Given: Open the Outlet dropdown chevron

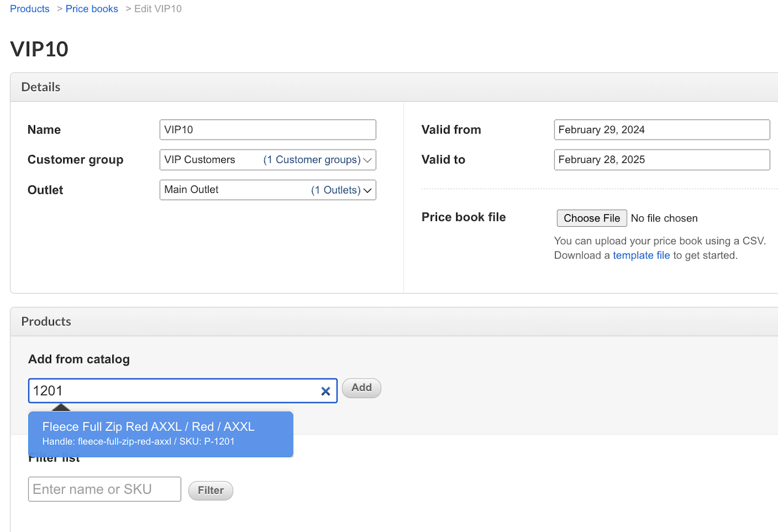Looking at the screenshot, I should click(x=367, y=190).
